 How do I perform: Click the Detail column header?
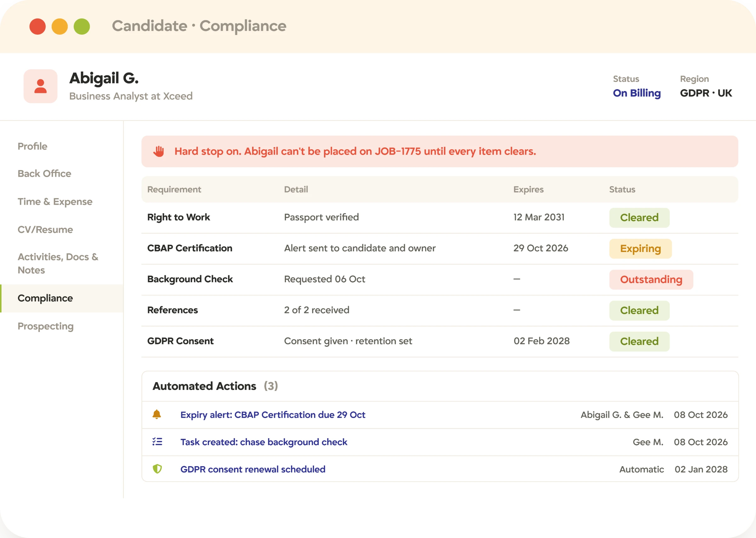(x=296, y=190)
